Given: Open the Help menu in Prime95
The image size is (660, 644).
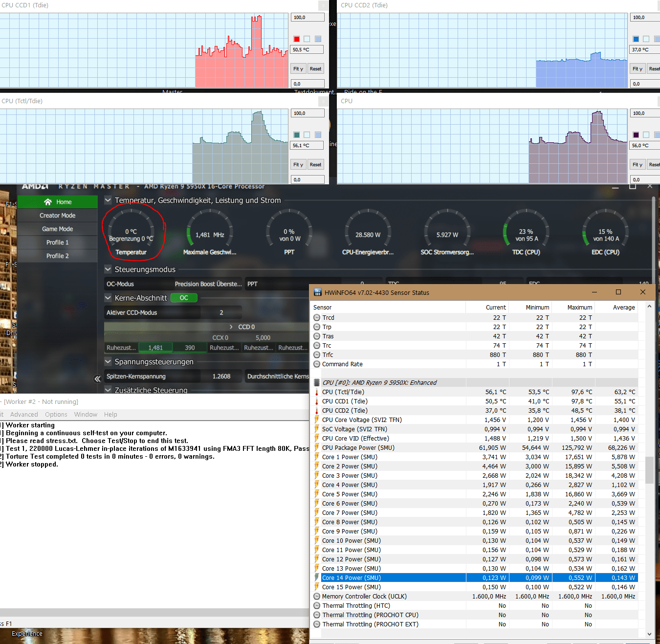Looking at the screenshot, I should coord(110,414).
